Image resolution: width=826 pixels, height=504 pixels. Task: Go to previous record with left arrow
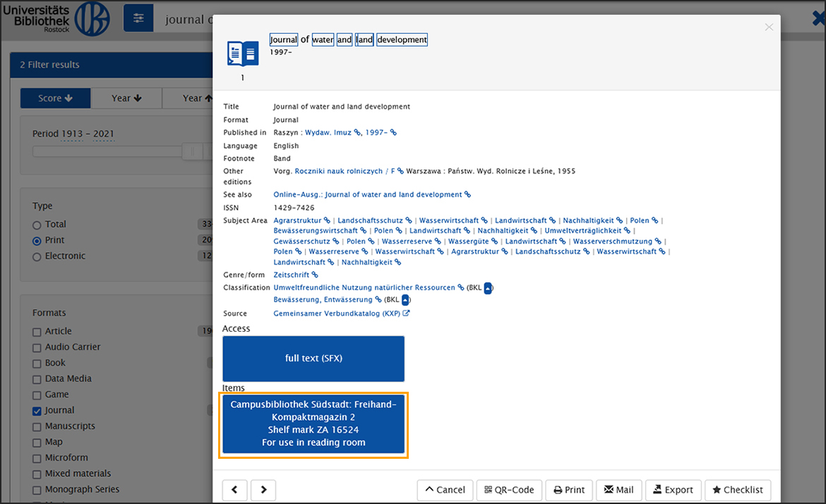pyautogui.click(x=235, y=490)
